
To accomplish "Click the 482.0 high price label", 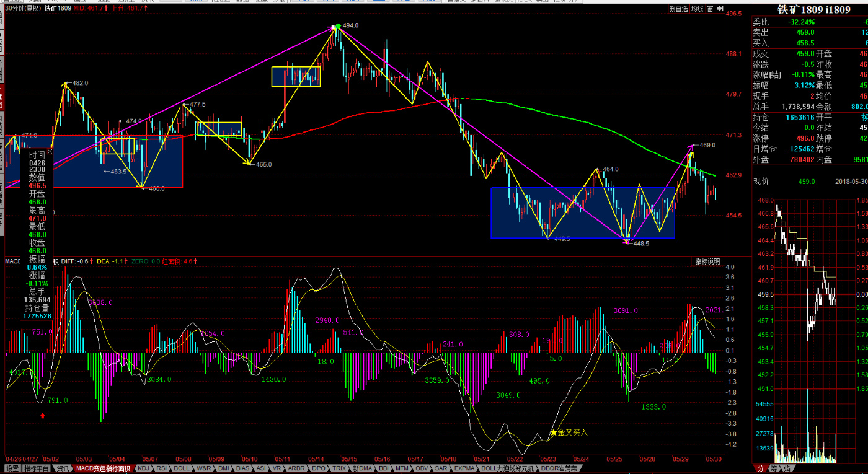I will 80,82.
